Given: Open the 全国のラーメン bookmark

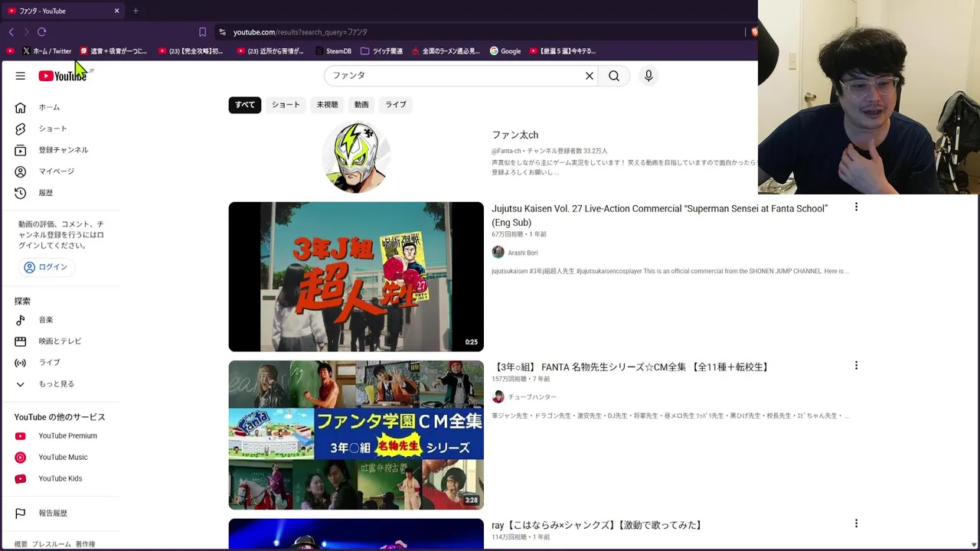Looking at the screenshot, I should click(446, 51).
